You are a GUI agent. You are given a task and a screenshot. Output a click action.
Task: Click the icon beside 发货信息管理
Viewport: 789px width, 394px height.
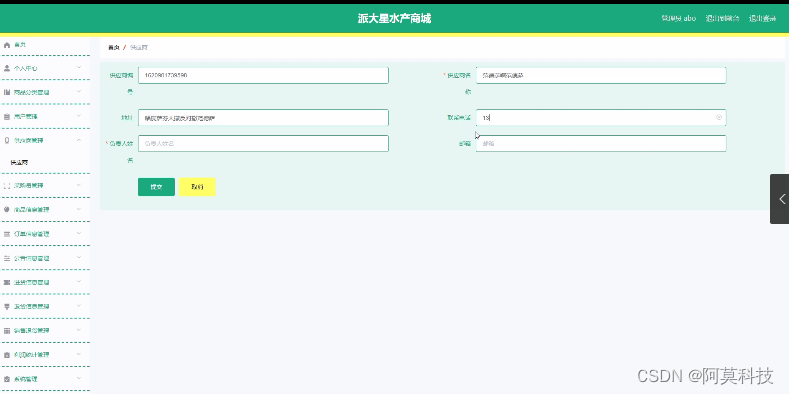coord(7,306)
